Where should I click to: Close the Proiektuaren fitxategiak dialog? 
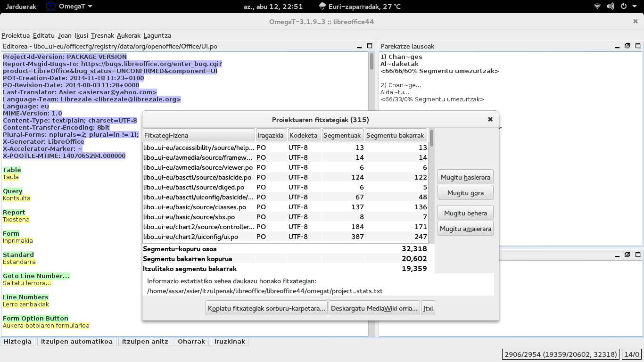490,120
